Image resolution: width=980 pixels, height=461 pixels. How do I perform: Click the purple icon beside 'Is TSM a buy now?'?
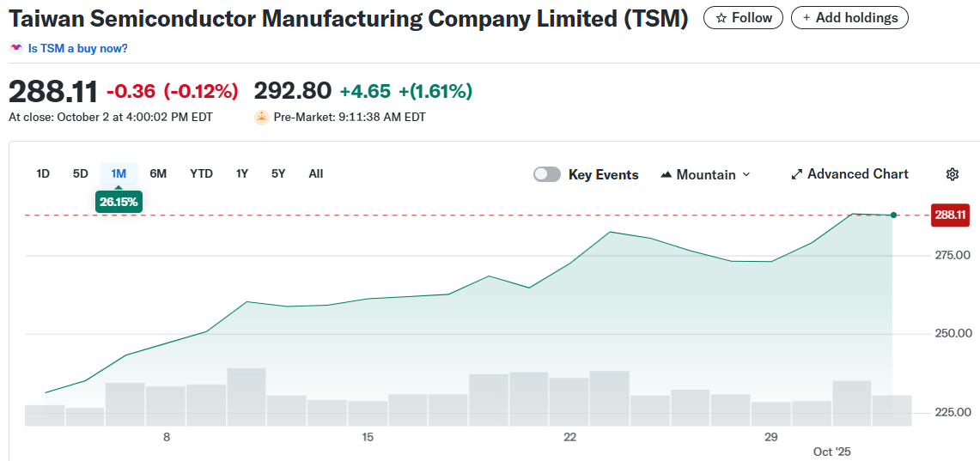click(16, 48)
